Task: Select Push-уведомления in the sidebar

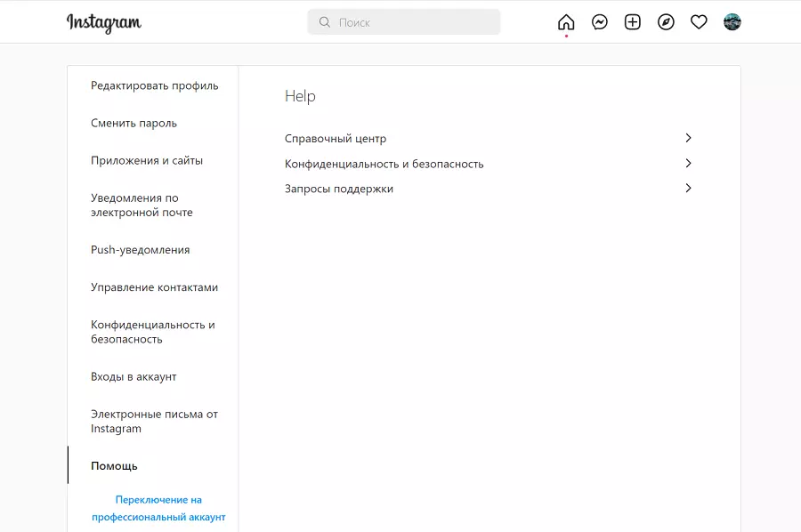Action: (140, 250)
